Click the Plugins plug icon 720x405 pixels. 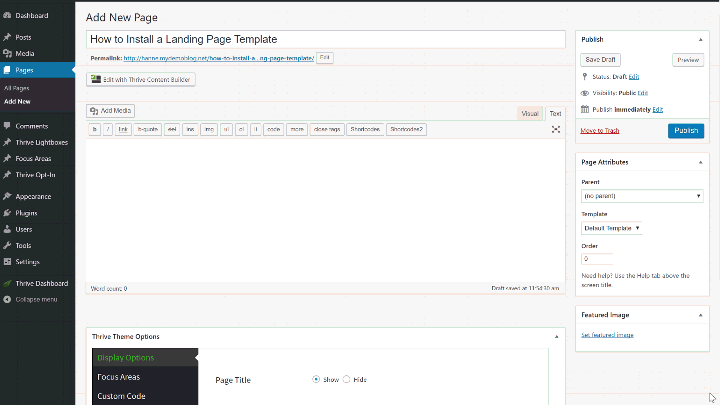pos(7,213)
